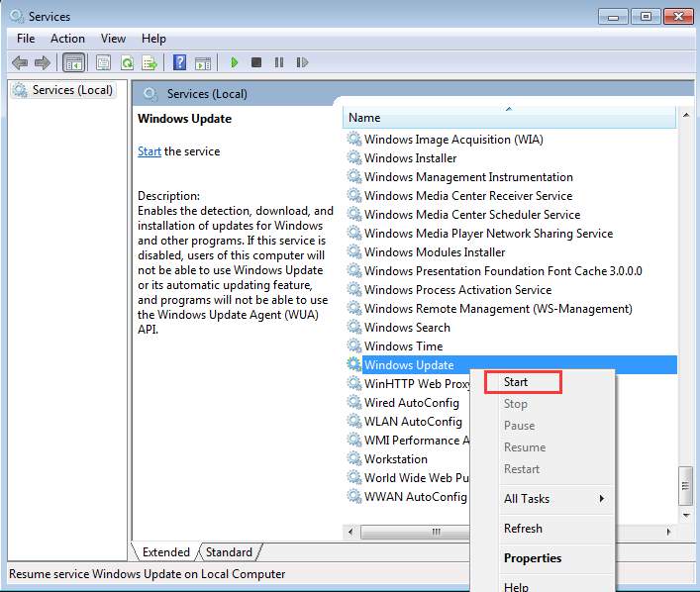Open the blue Help icon in toolbar
Image resolution: width=700 pixels, height=592 pixels.
[x=179, y=62]
